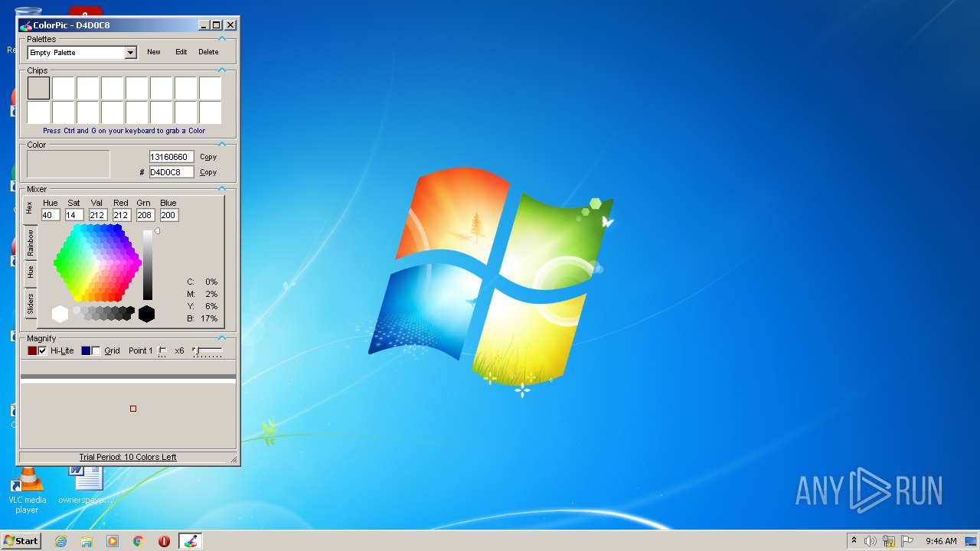Click the ColorPic taskbar button
Image resolution: width=980 pixels, height=551 pixels.
tap(191, 541)
